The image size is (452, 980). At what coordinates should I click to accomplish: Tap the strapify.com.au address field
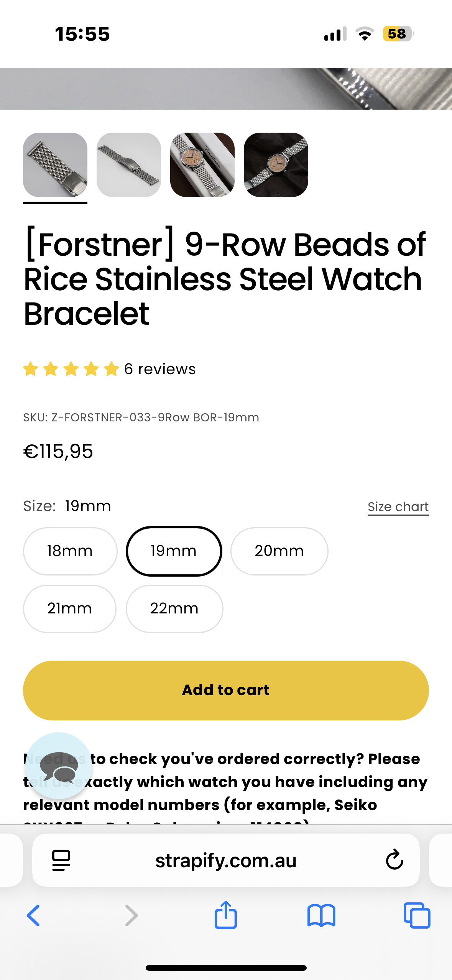click(x=225, y=860)
